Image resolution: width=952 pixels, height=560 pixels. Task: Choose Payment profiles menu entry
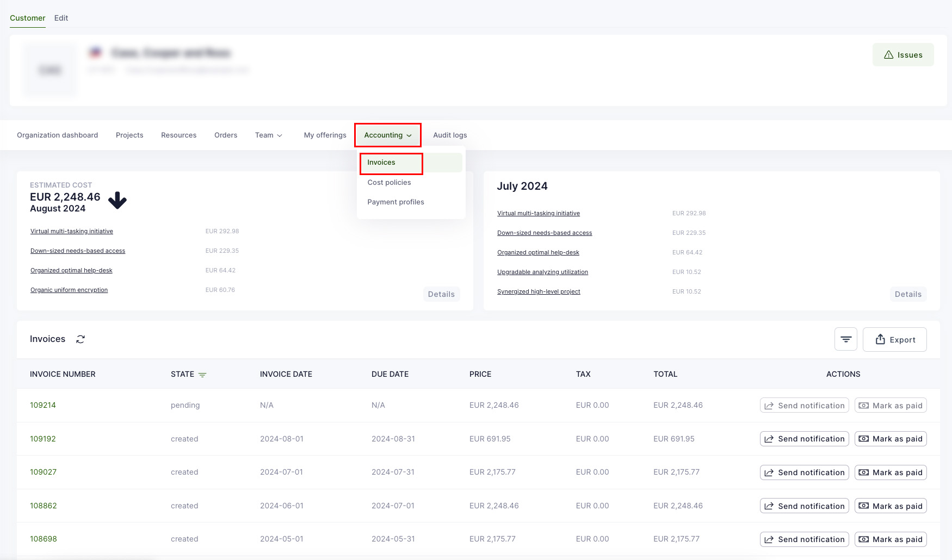tap(395, 202)
